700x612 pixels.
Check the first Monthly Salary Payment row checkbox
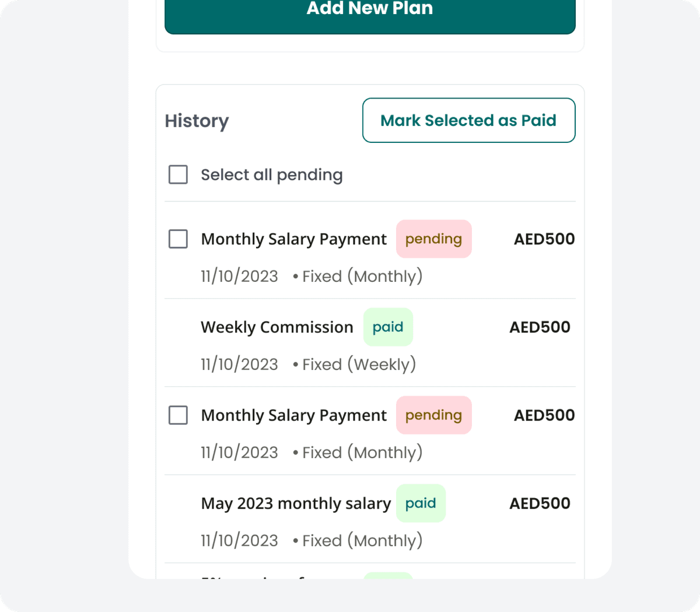click(178, 239)
